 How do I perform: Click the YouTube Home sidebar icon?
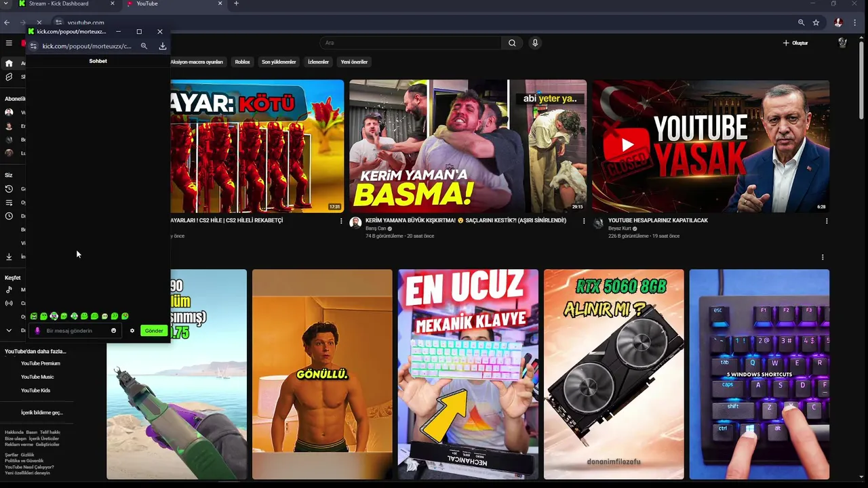click(x=9, y=63)
